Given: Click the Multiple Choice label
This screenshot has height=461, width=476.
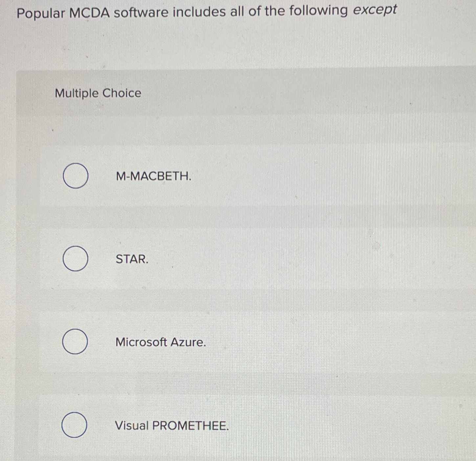Looking at the screenshot, I should 98,94.
